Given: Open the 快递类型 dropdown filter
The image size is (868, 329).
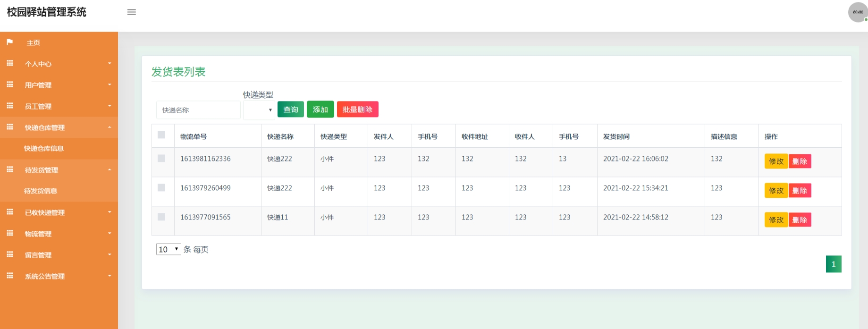Looking at the screenshot, I should pyautogui.click(x=259, y=110).
